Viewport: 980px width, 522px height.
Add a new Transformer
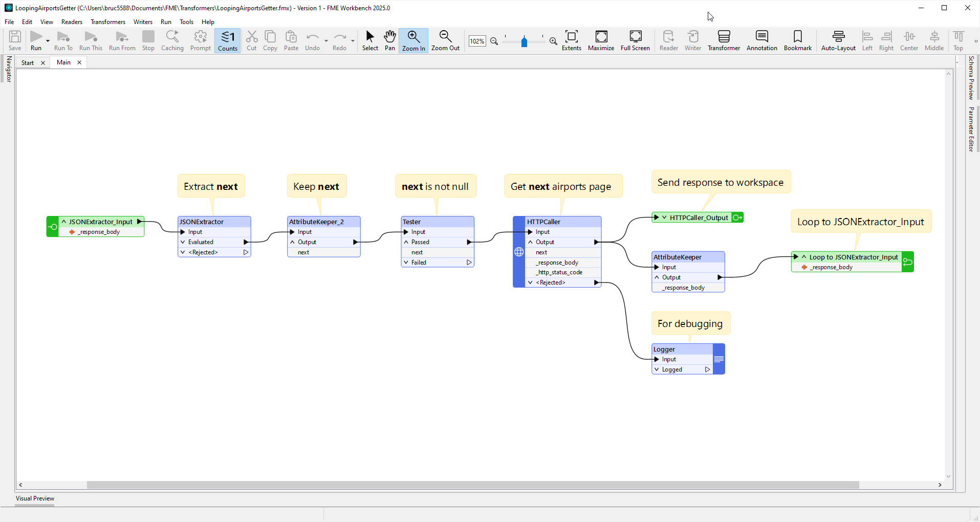pos(724,40)
